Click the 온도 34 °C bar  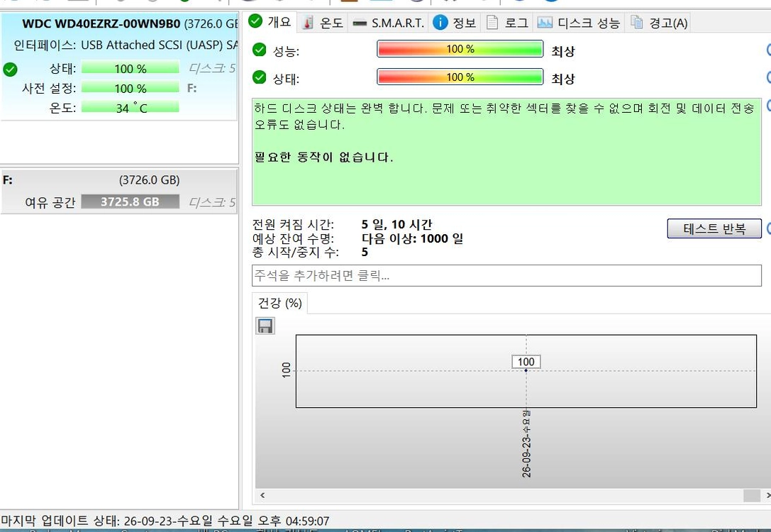pyautogui.click(x=131, y=107)
